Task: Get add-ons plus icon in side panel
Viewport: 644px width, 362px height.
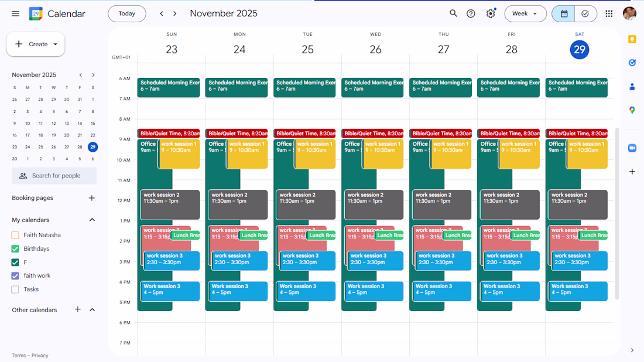Action: [x=632, y=172]
